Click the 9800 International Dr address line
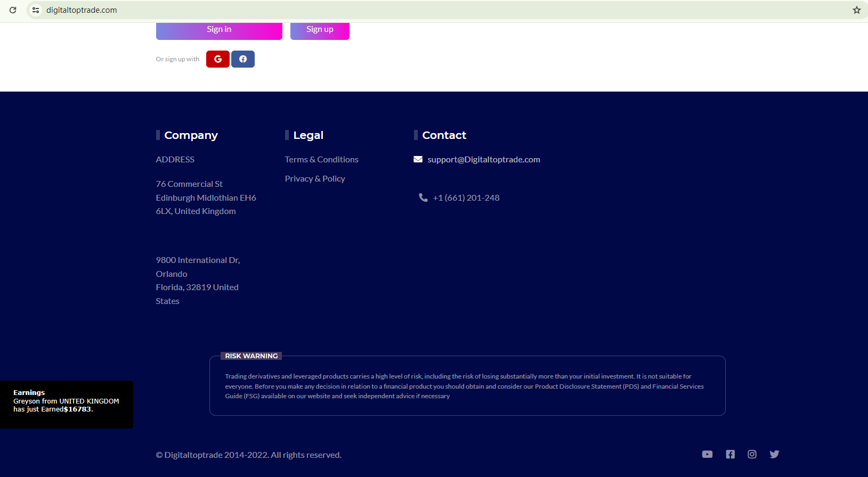 coord(198,260)
